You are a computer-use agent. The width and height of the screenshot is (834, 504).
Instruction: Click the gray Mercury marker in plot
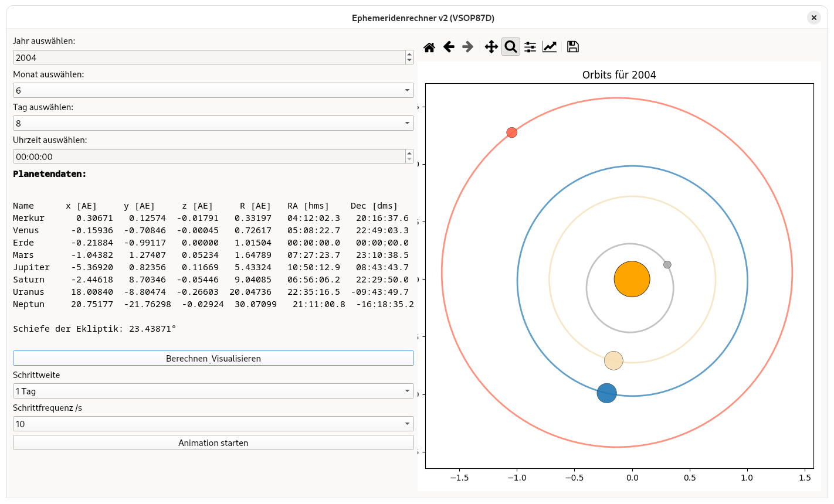pos(667,265)
